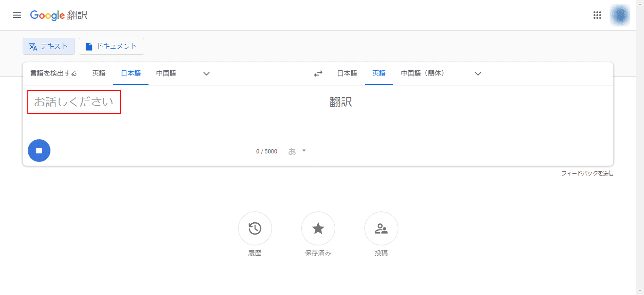644x295 pixels.
Task: Select the テキスト mode button
Action: pos(49,46)
